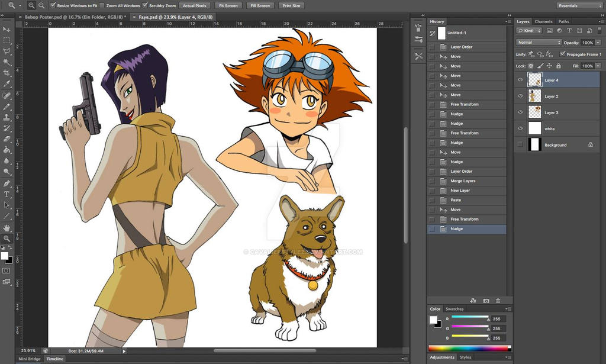Select the Clone Stamp tool
Viewport: 606px width, 364px height.
[7, 117]
